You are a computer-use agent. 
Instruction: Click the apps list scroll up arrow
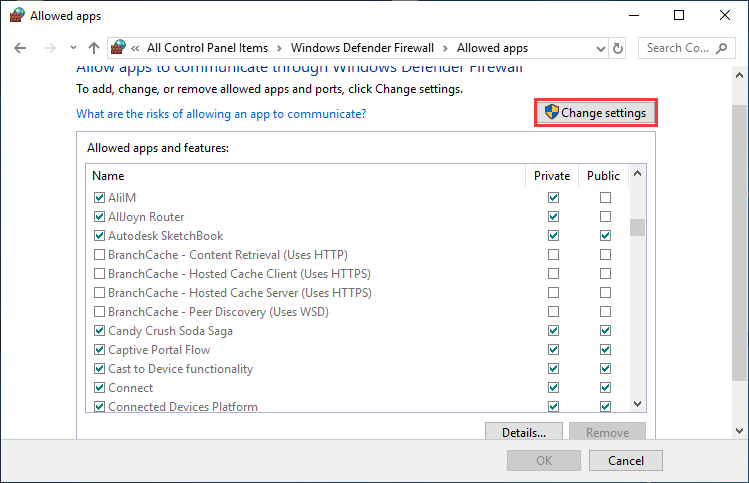tap(637, 173)
